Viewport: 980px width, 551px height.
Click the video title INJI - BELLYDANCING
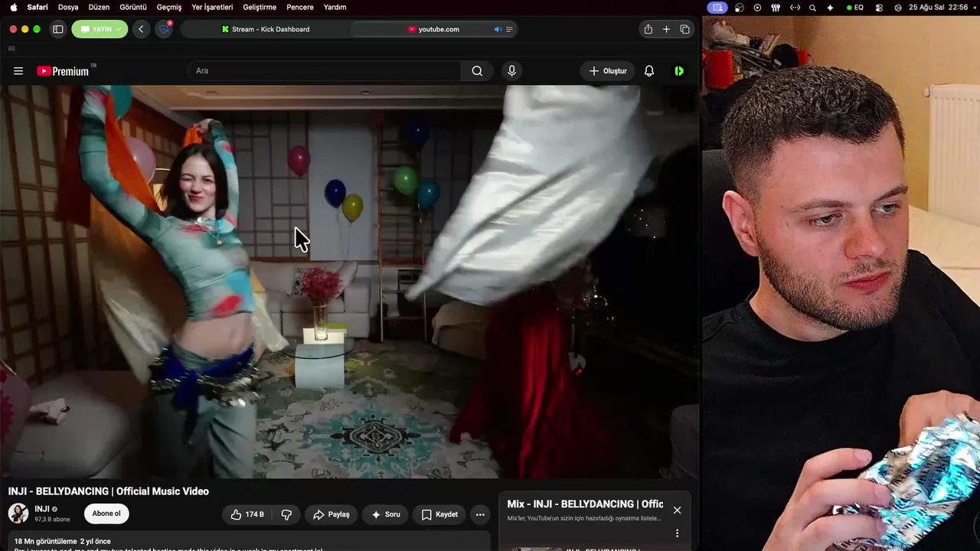[109, 491]
